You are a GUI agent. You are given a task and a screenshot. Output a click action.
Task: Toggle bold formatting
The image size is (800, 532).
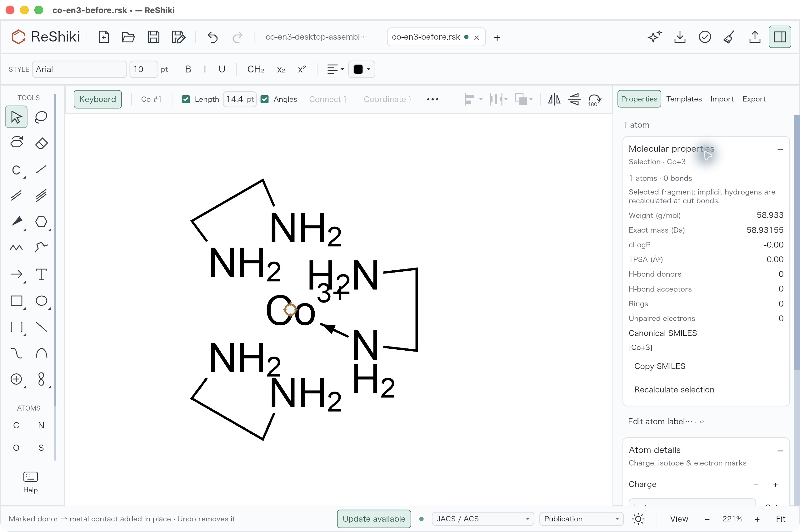(x=188, y=69)
